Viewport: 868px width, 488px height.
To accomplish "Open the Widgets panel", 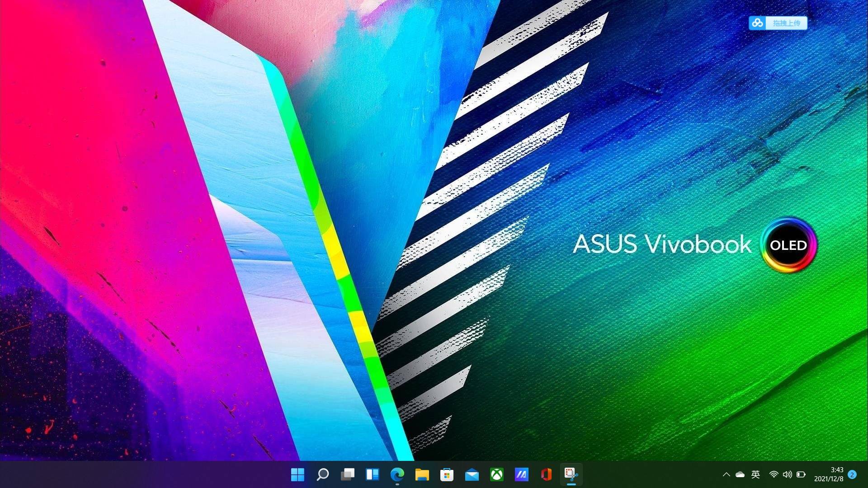I will pyautogui.click(x=372, y=474).
